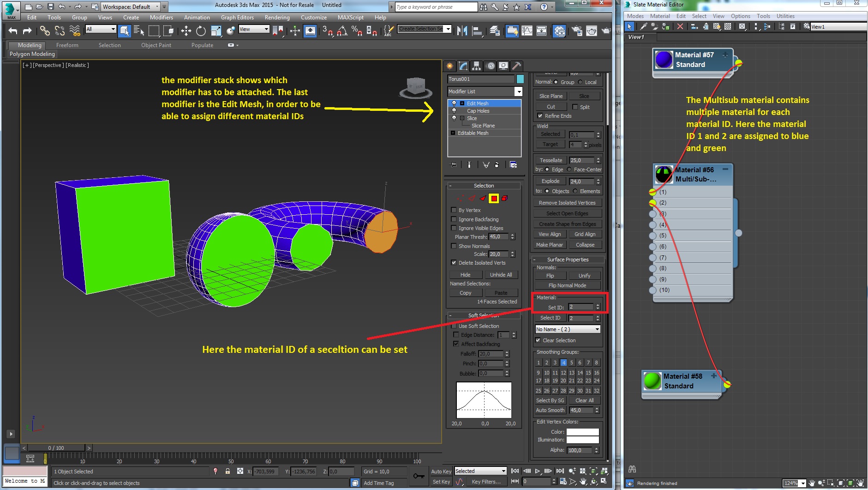
Task: Open the Modifiers menu
Action: (x=162, y=18)
